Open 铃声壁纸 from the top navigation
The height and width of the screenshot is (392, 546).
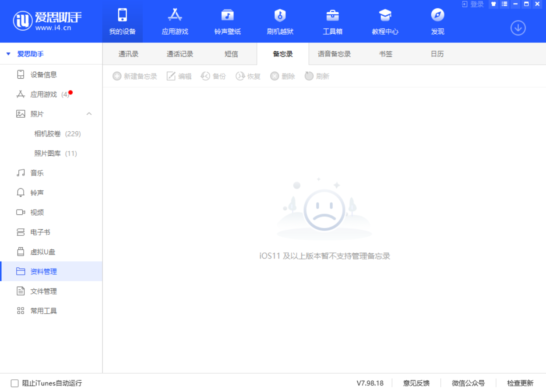tap(227, 21)
